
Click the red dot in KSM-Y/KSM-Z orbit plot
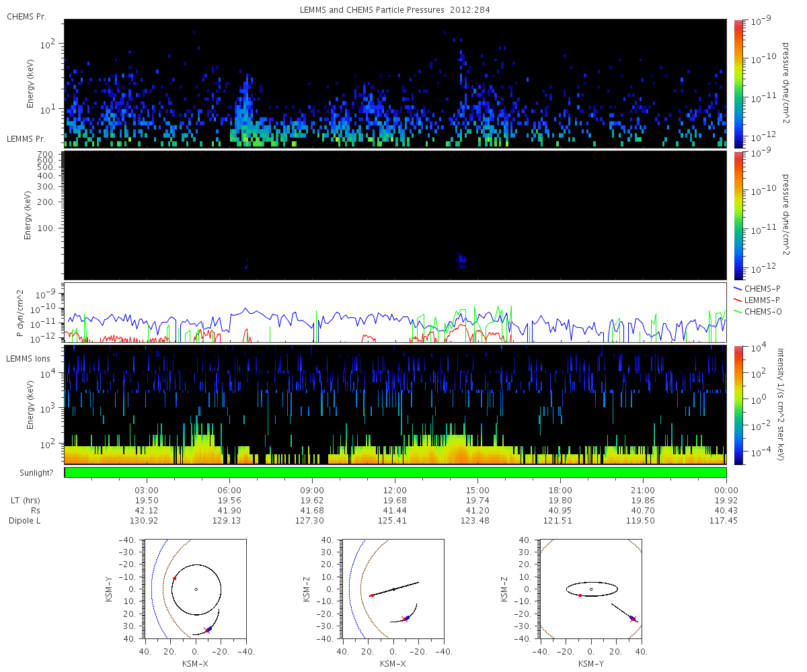(x=580, y=595)
